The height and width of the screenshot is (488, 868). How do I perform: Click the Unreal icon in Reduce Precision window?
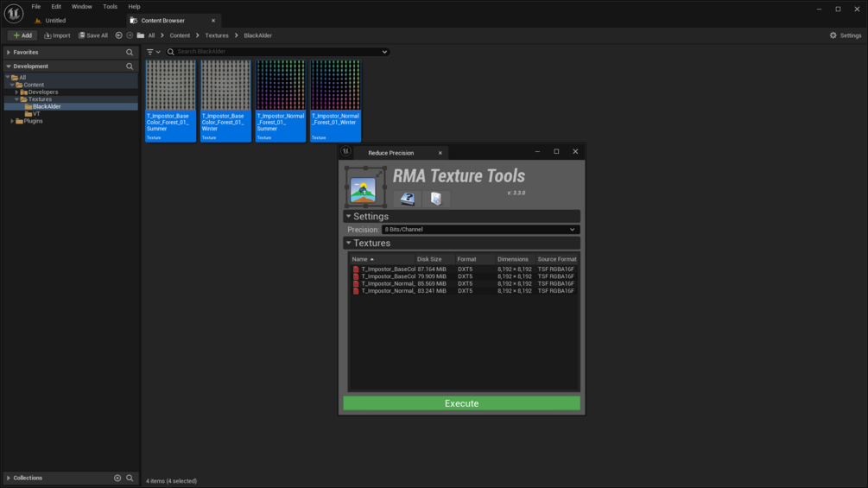point(346,151)
